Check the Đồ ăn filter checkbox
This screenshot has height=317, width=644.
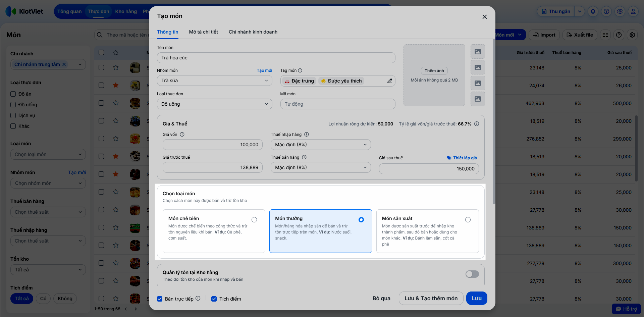coord(13,94)
